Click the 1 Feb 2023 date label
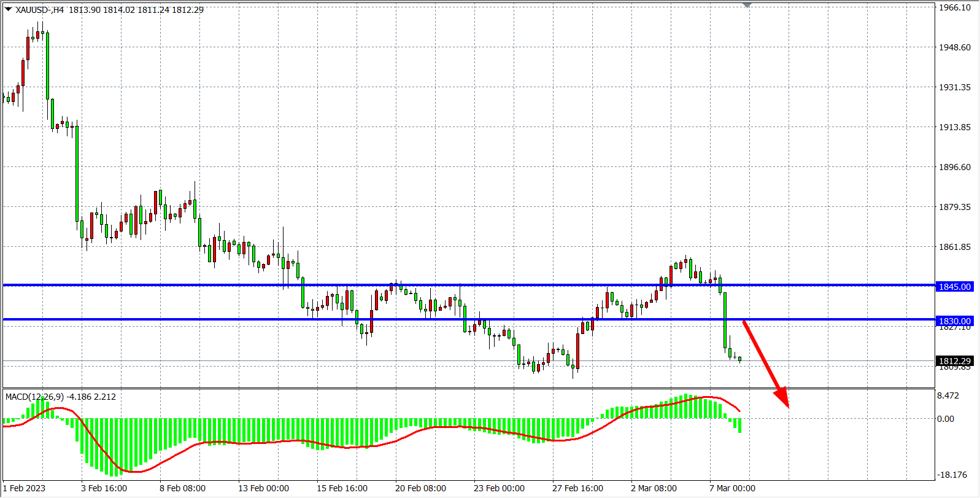 click(25, 488)
